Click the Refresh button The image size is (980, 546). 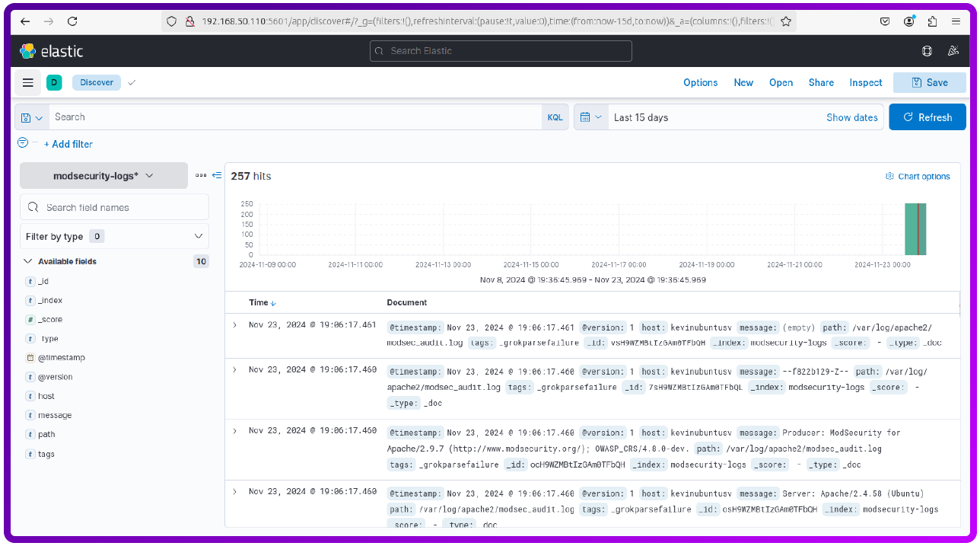tap(927, 117)
